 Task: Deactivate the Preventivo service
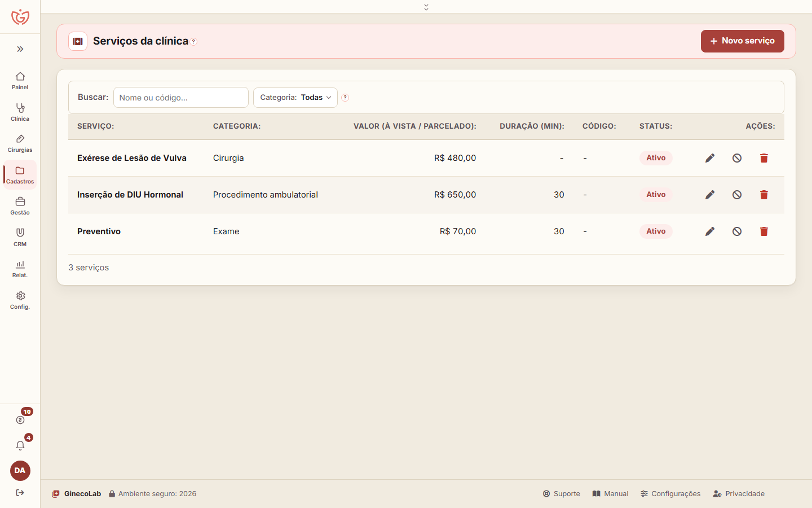[737, 231]
